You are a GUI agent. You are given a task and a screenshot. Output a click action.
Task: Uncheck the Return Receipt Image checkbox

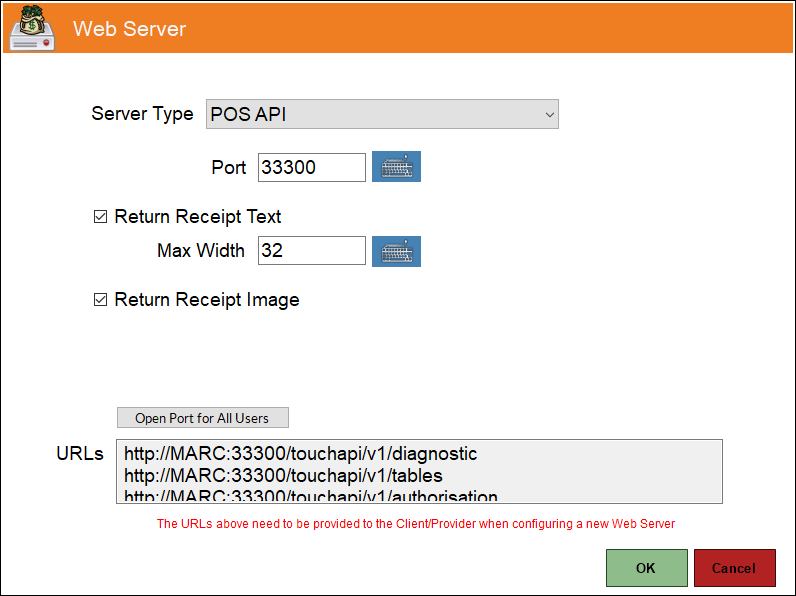coord(101,300)
